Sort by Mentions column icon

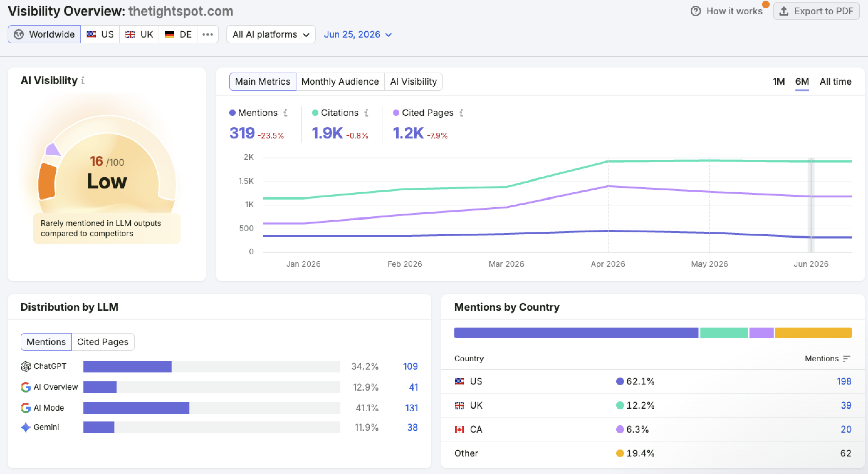coord(846,359)
